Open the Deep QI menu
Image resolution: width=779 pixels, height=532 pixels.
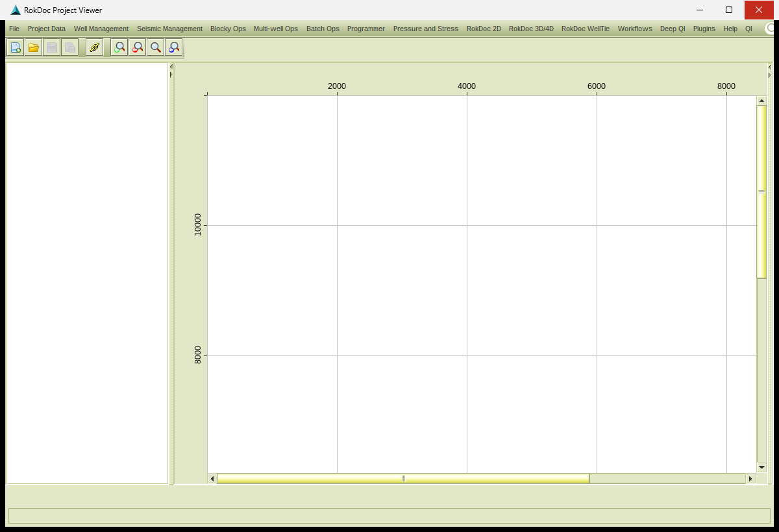click(673, 29)
